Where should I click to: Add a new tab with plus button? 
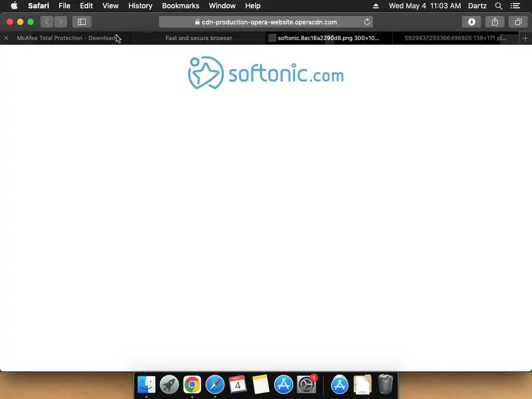coord(525,38)
